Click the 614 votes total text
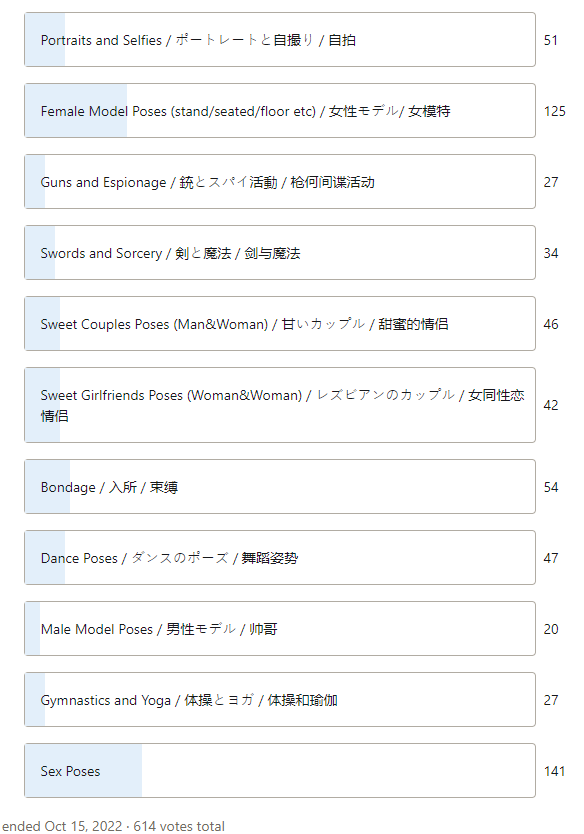584x834 pixels. point(179,826)
